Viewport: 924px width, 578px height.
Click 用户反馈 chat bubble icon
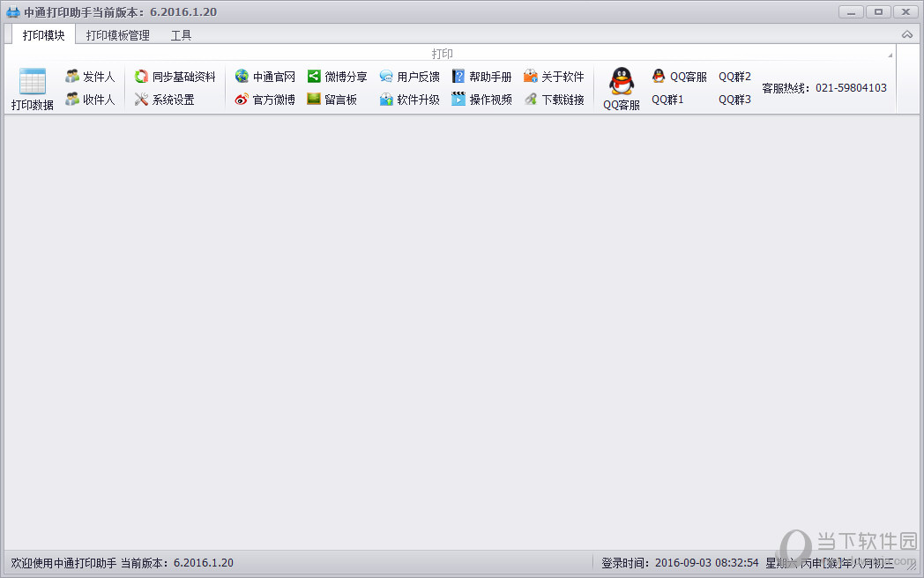click(x=386, y=76)
